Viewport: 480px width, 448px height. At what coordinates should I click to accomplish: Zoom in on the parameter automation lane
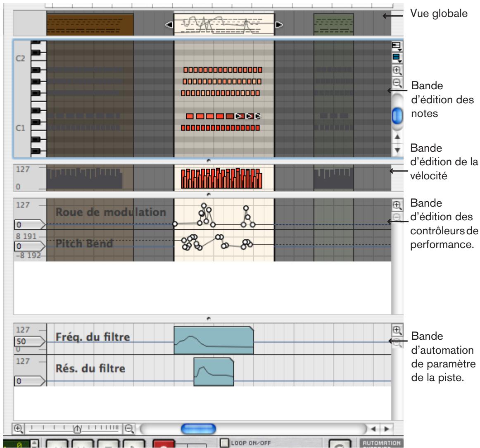[x=397, y=330]
